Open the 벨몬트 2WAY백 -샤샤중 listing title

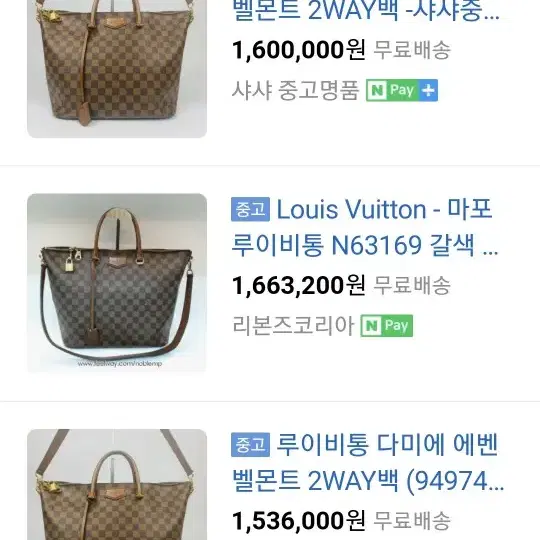[x=366, y=10]
